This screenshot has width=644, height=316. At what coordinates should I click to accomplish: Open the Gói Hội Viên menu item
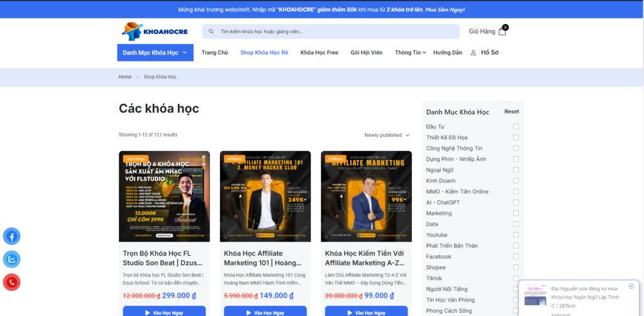[366, 53]
